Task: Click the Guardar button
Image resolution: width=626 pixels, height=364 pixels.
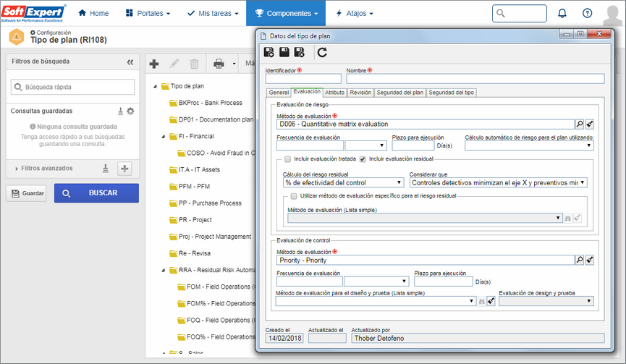Action: click(26, 193)
